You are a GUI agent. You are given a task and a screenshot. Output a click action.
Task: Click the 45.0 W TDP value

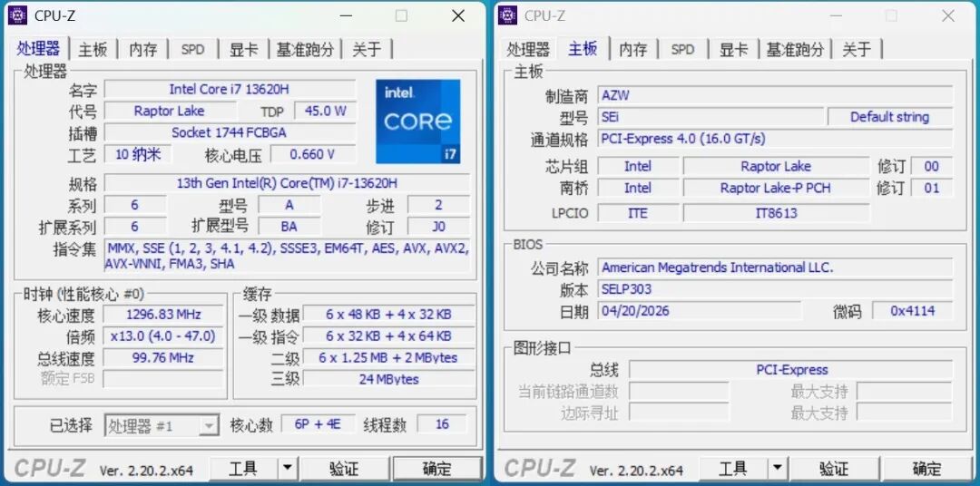click(x=325, y=112)
